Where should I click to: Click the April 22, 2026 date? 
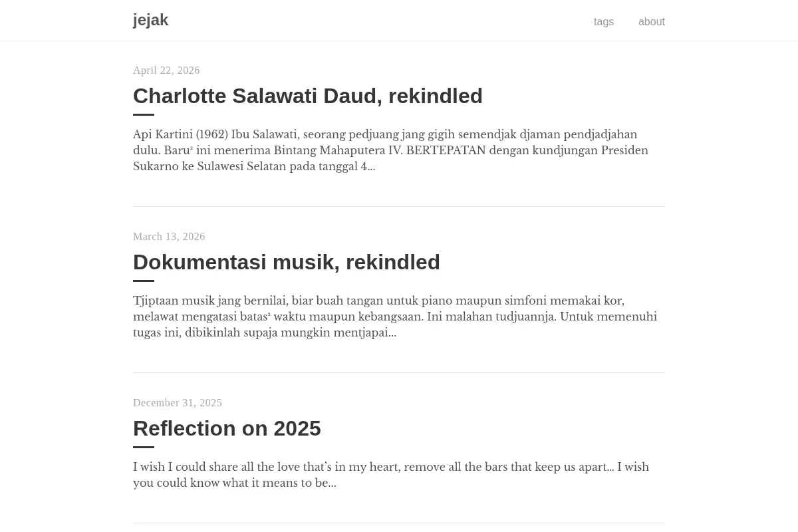166,70
